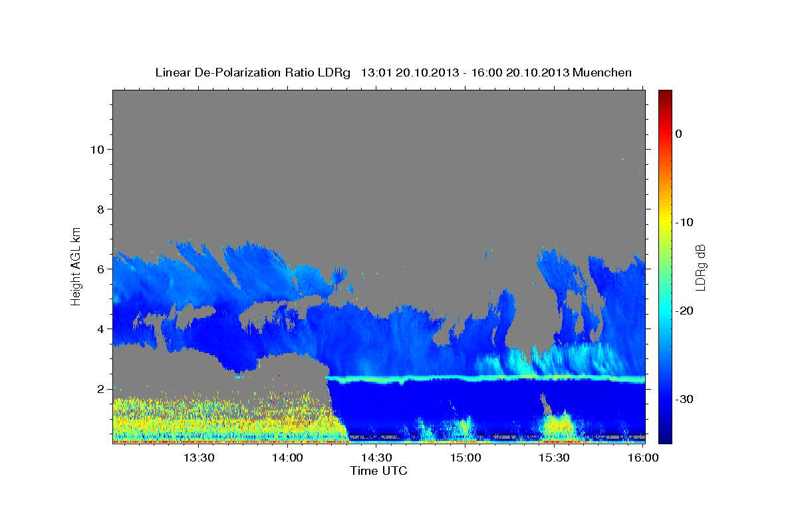This screenshot has width=798, height=532.
Task: Click the height tick label 6
Action: (x=100, y=269)
